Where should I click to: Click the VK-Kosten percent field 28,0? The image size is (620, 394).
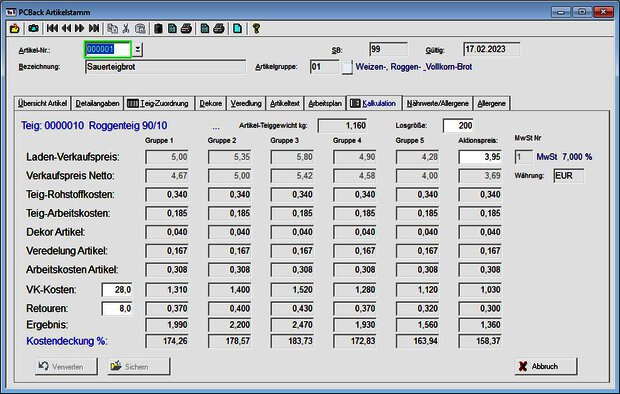click(x=117, y=290)
